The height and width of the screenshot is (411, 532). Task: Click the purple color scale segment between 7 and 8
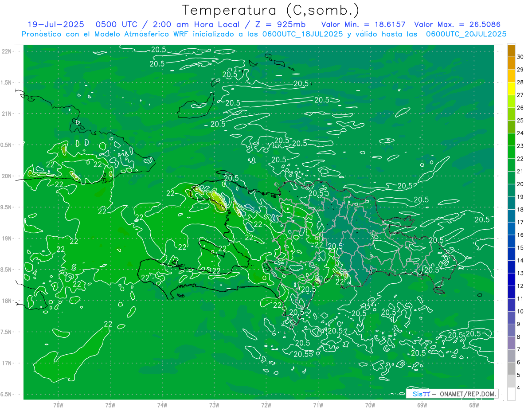click(511, 343)
